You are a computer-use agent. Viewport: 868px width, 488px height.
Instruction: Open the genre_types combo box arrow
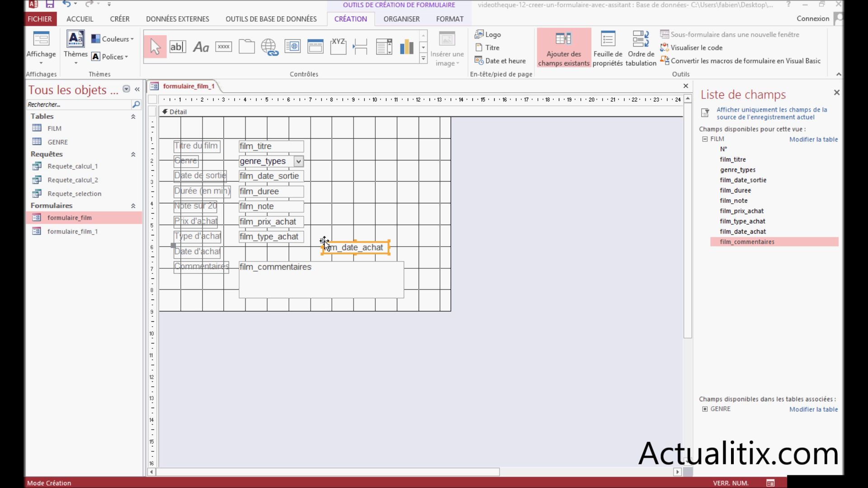pos(298,161)
